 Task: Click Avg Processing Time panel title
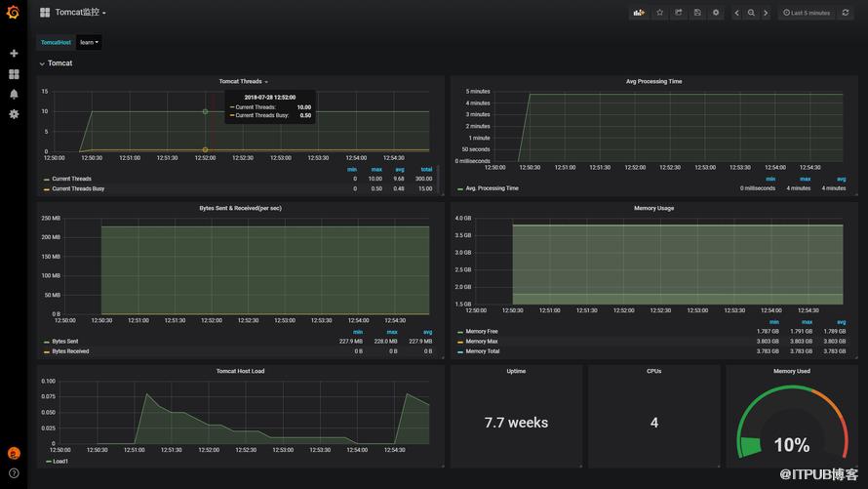click(653, 81)
